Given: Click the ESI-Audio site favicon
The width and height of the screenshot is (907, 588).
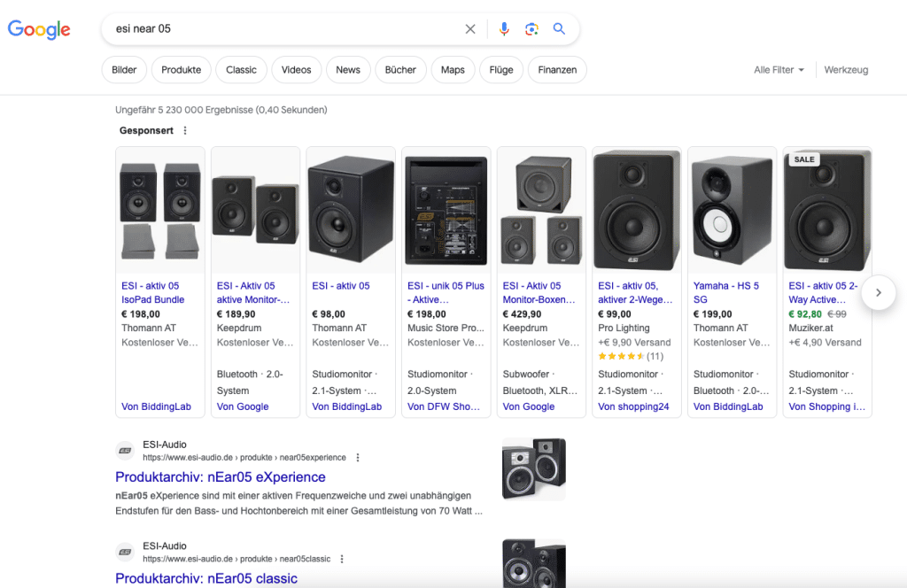Looking at the screenshot, I should (124, 450).
